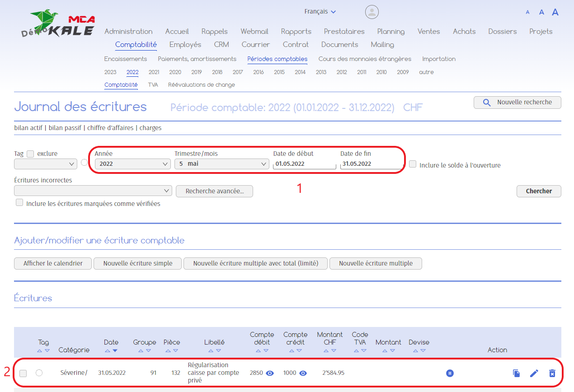Open the Trimestre/mois dropdown showing mai

click(x=222, y=163)
